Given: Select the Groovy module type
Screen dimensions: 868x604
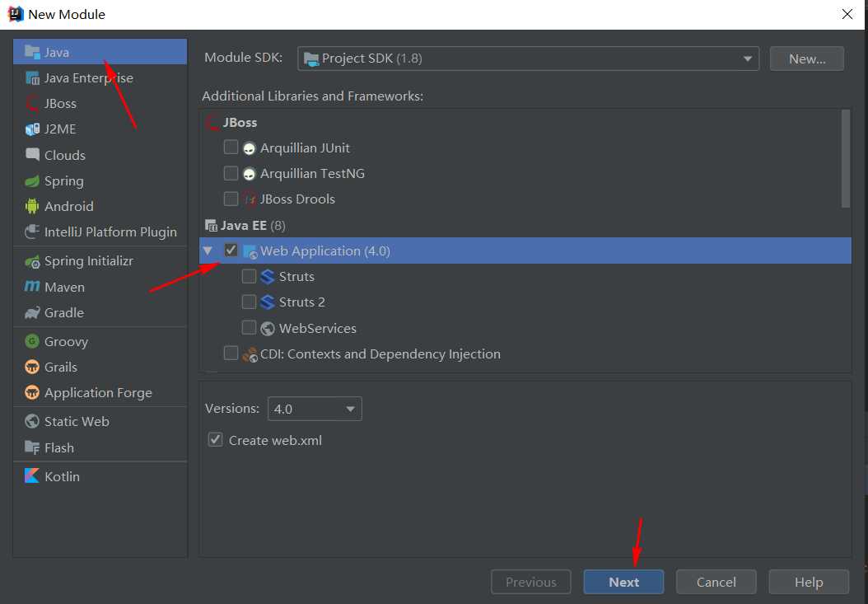Looking at the screenshot, I should pyautogui.click(x=100, y=341).
